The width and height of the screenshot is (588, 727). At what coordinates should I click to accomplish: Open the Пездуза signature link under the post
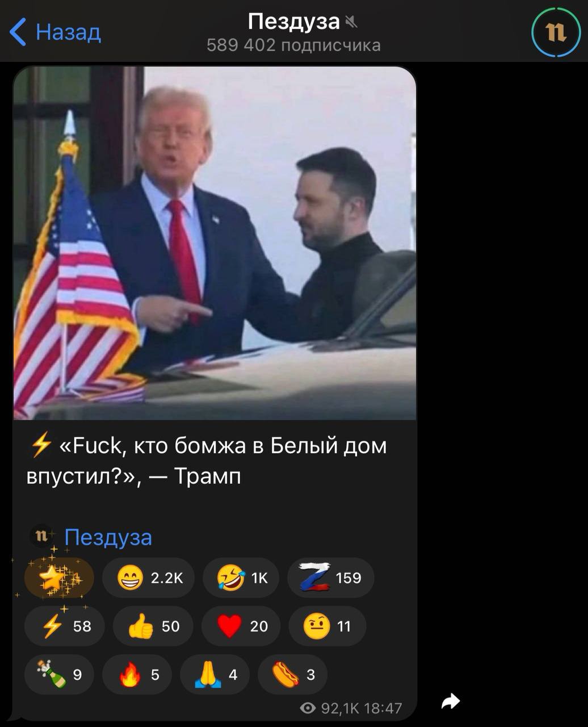tap(108, 537)
